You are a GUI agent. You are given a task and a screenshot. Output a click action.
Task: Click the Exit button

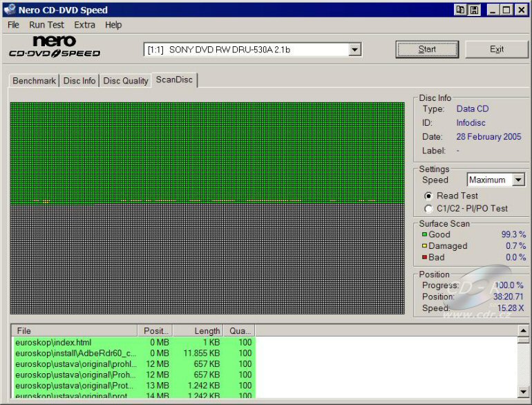click(497, 50)
